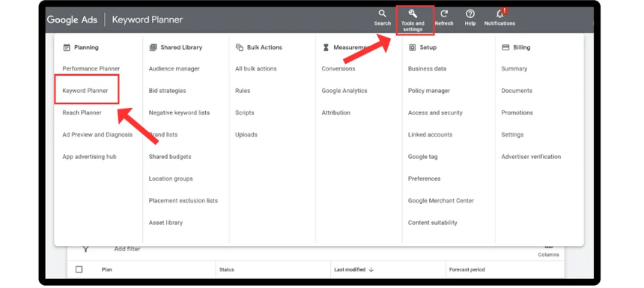This screenshot has width=644, height=288.
Task: Tick the select-all plans checkbox
Action: 79,269
